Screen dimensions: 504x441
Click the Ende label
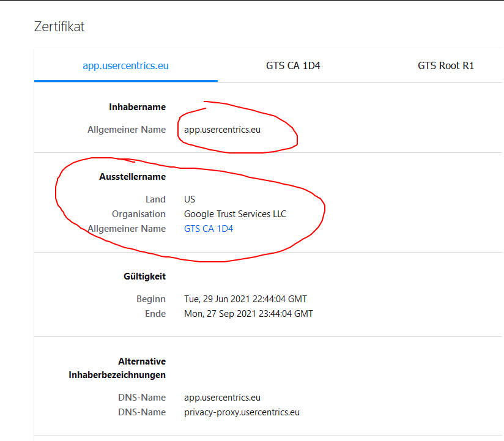pyautogui.click(x=155, y=313)
